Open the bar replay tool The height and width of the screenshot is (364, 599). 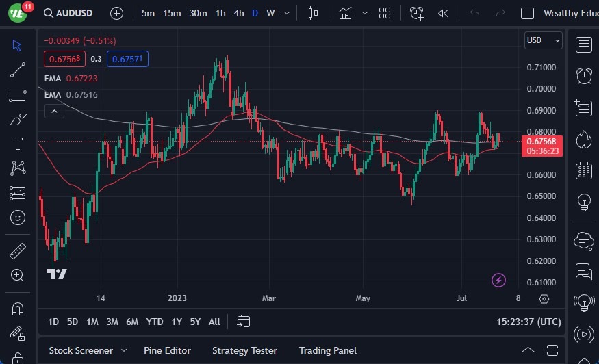tap(444, 13)
